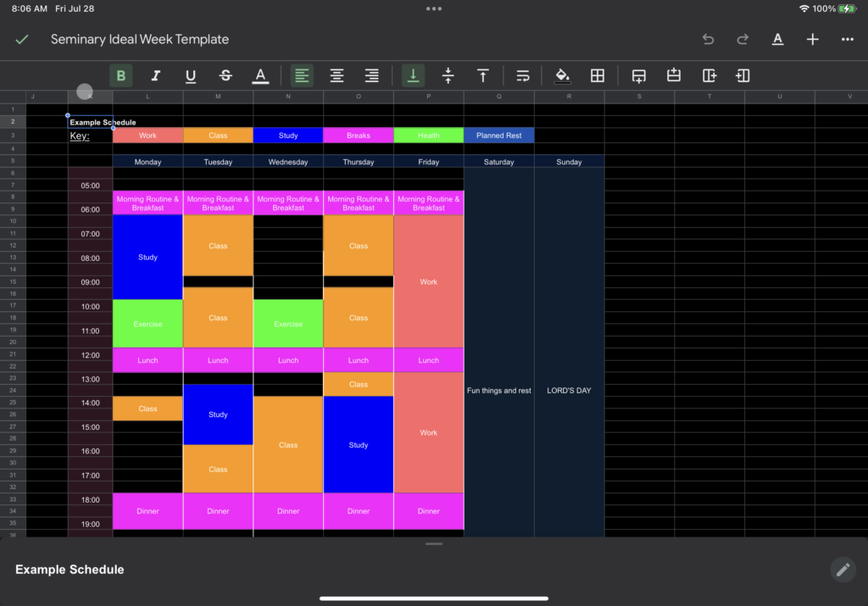Apply strikethrough formatting
The width and height of the screenshot is (868, 606).
point(225,75)
